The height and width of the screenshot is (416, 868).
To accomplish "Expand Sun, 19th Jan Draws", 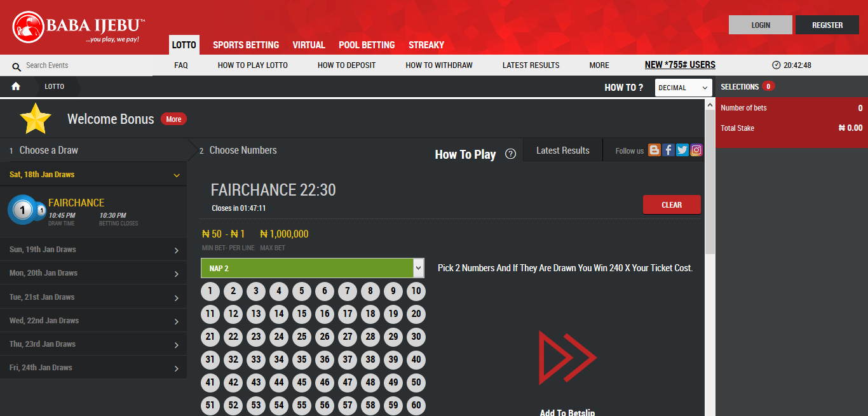I will coord(93,250).
